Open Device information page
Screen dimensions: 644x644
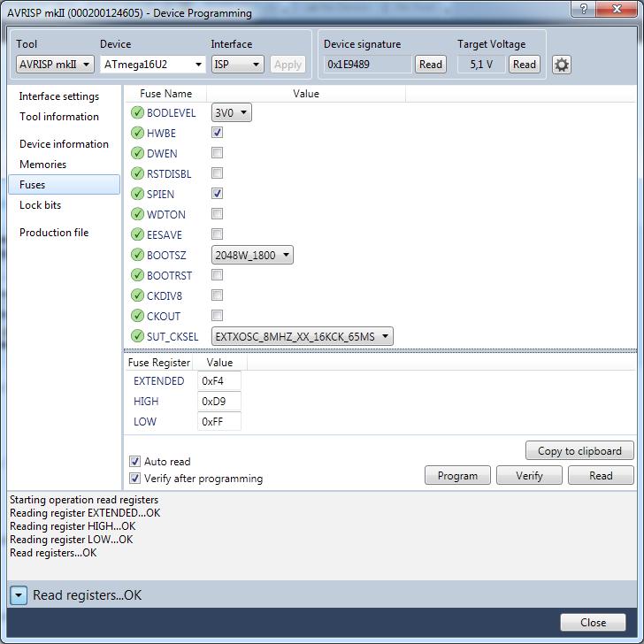click(x=64, y=144)
